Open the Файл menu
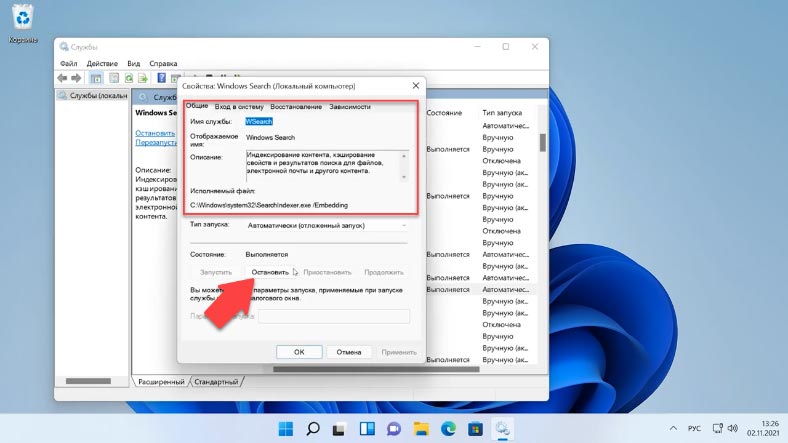The image size is (788, 443). pos(69,63)
